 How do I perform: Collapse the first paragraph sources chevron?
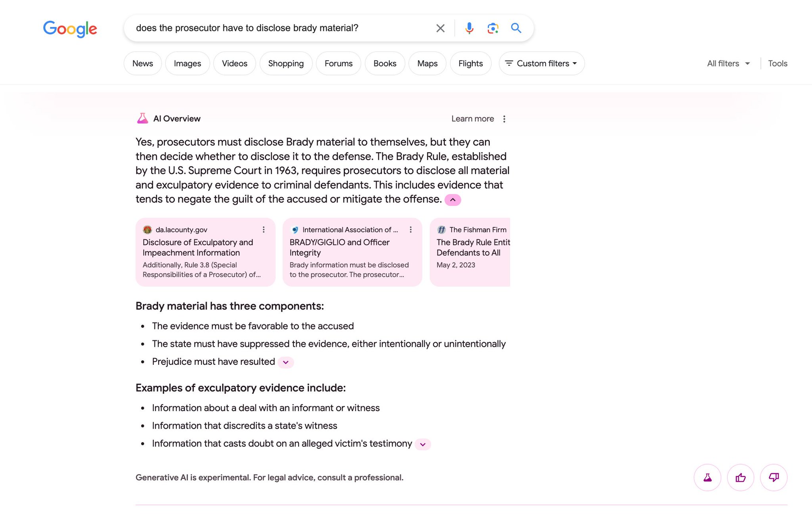[452, 200]
